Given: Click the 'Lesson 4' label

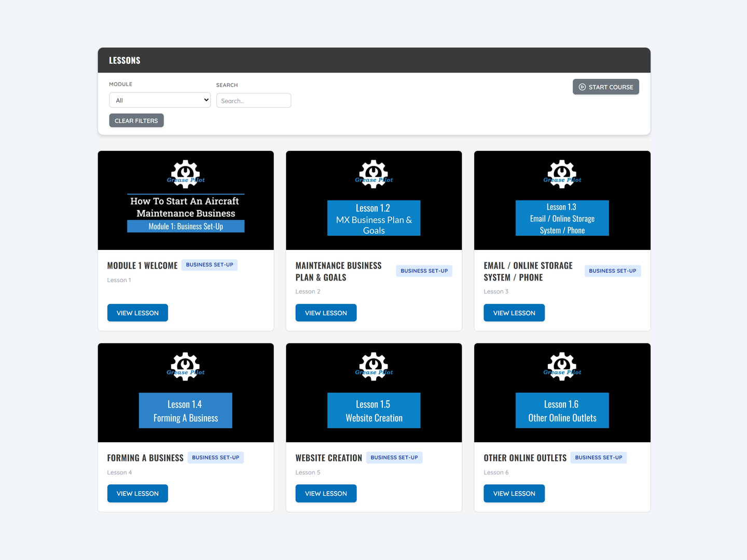Looking at the screenshot, I should tap(120, 472).
